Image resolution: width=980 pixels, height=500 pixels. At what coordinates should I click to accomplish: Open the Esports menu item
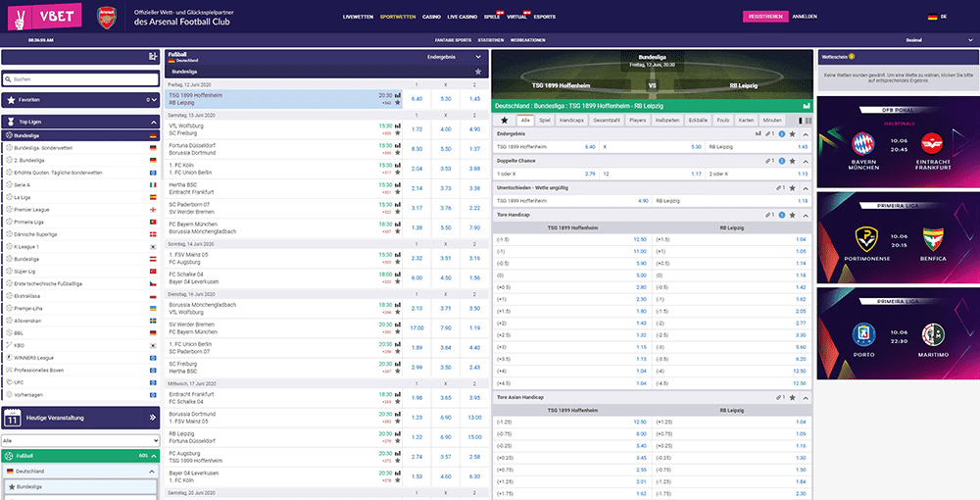(544, 17)
